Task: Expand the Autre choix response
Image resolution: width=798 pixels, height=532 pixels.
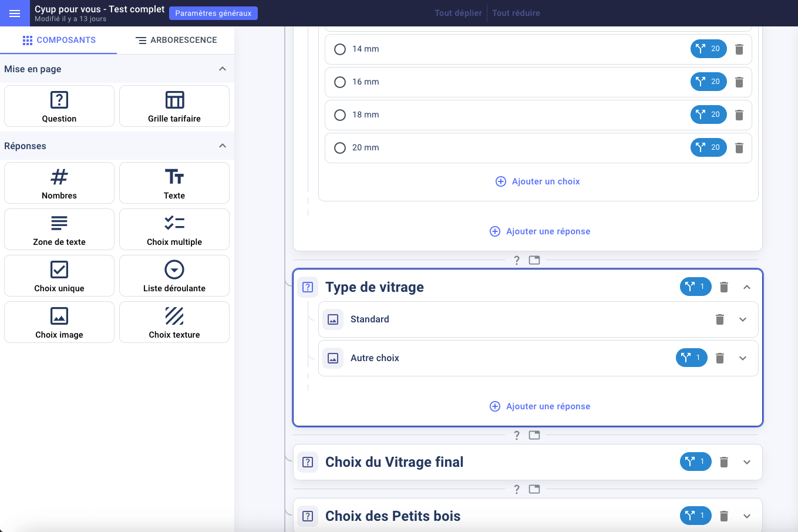Action: pyautogui.click(x=743, y=358)
